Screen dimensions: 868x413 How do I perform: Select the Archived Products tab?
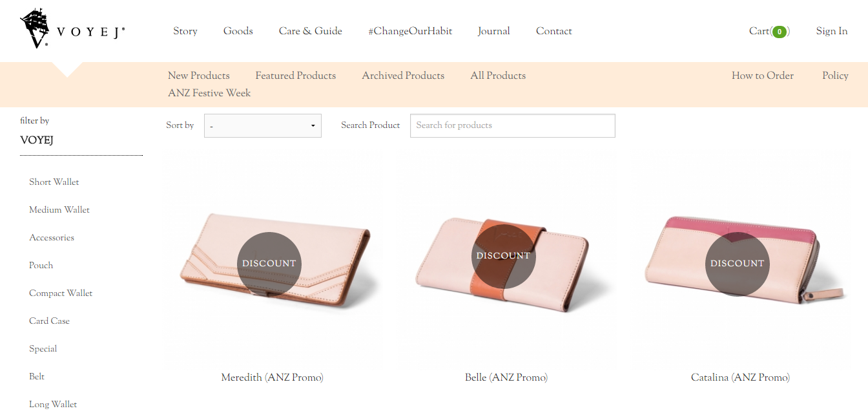point(403,76)
